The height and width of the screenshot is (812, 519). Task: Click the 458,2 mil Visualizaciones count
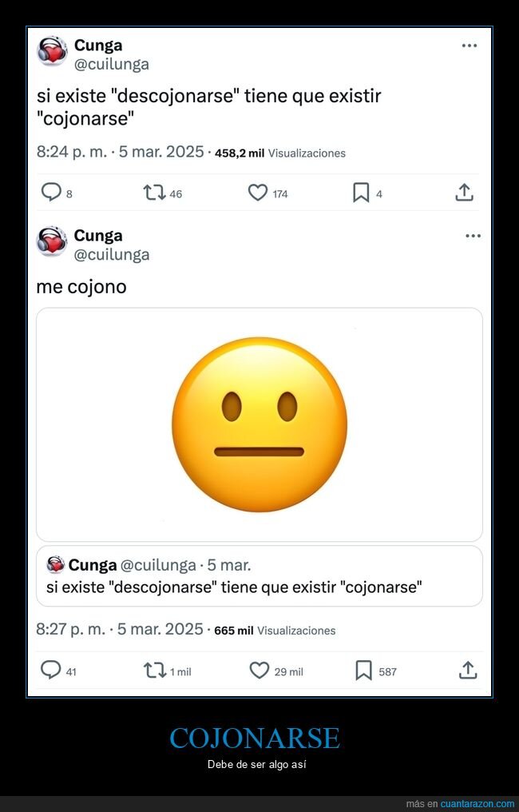point(280,153)
